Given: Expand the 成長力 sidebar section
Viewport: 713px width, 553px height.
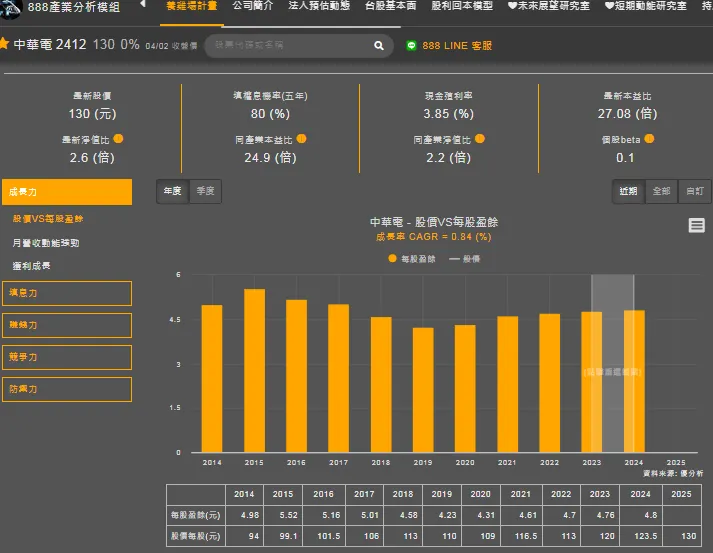Looking at the screenshot, I should tap(67, 192).
